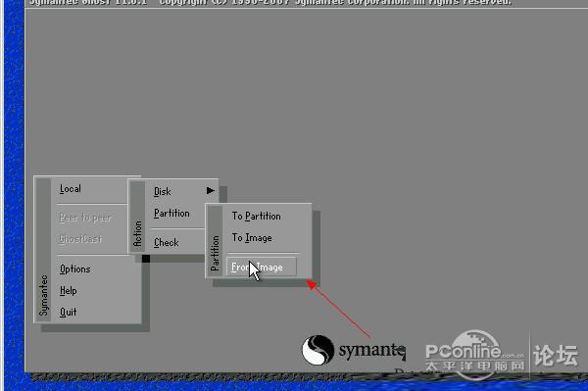Click the PConline watermark logo
The height and width of the screenshot is (391, 588).
474,354
